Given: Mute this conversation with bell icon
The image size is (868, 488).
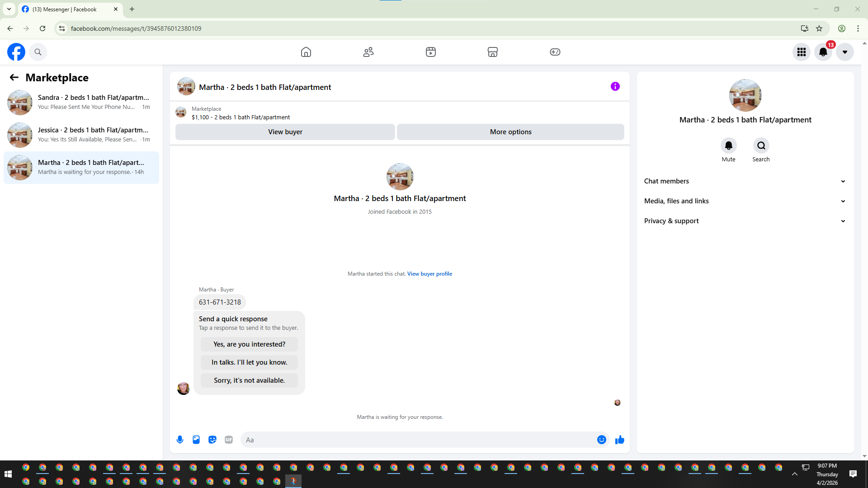Looking at the screenshot, I should coord(729,145).
